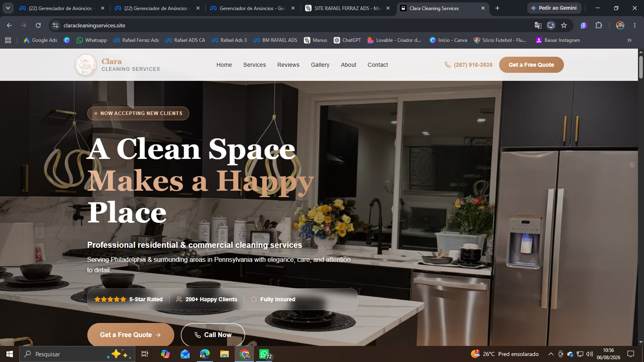Screen dimensions: 644x362
Task: Show hidden system tray icons
Action: click(551, 354)
